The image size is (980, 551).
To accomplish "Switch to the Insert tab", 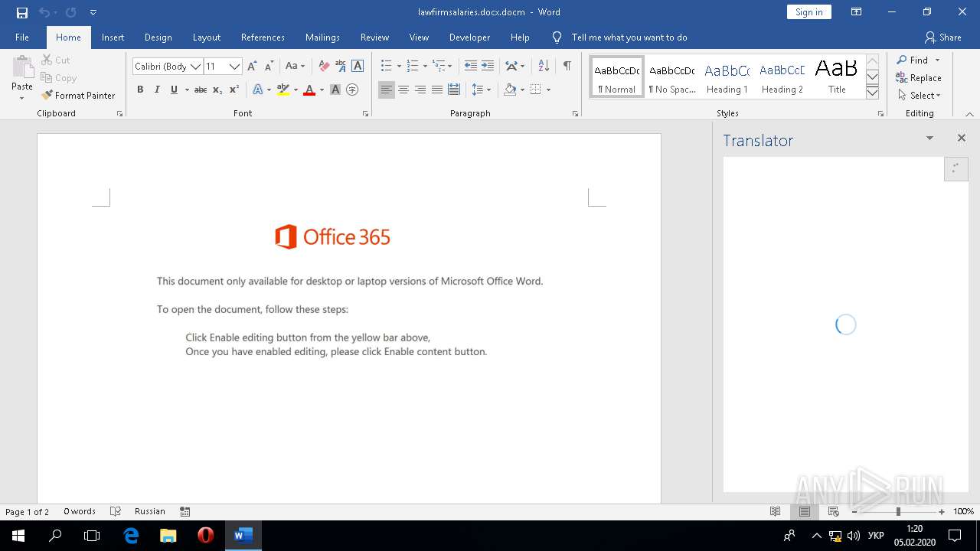I will (x=113, y=37).
